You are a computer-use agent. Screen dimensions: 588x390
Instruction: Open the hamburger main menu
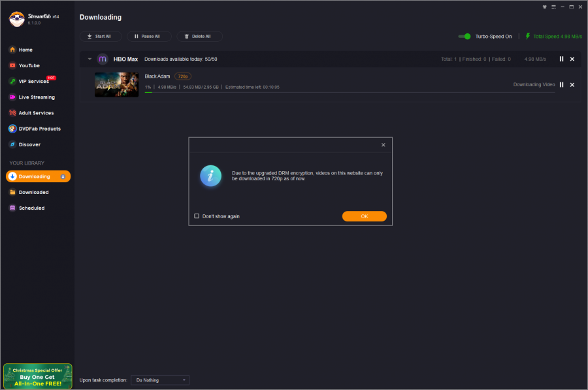pyautogui.click(x=553, y=7)
